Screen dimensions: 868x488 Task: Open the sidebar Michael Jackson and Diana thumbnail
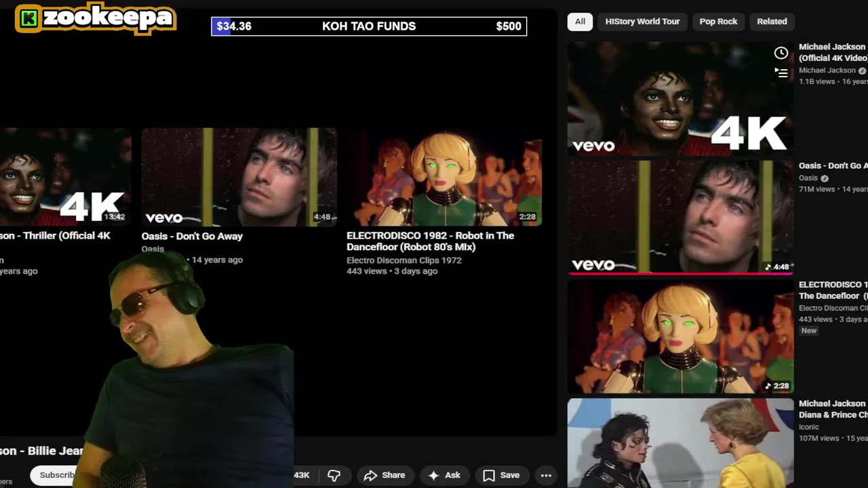coord(680,443)
